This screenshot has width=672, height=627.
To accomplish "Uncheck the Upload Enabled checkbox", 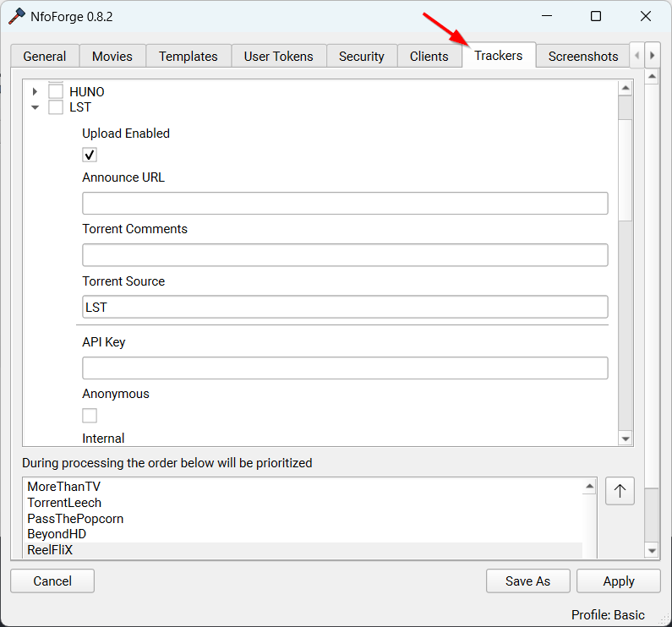I will tap(90, 155).
